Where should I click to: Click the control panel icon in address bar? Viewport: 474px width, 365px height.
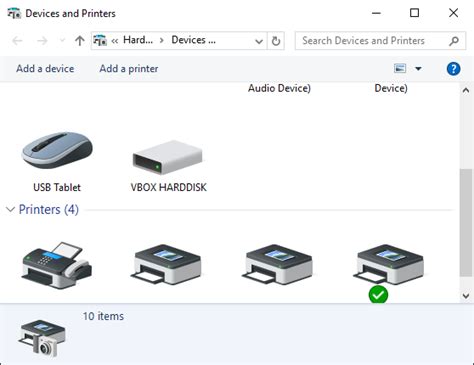click(x=100, y=41)
